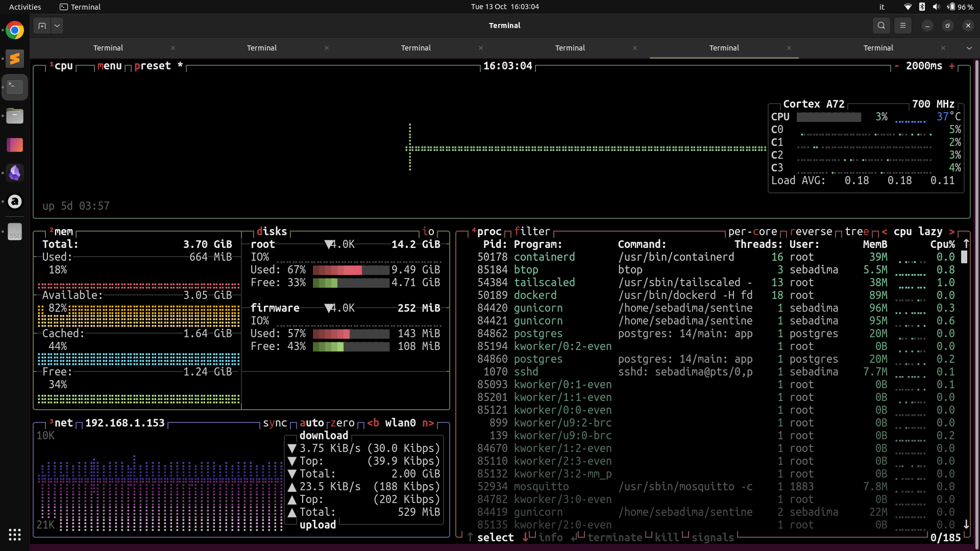Viewport: 980px width, 551px height.
Task: Switch to the last Terminal tab
Action: (x=878, y=48)
